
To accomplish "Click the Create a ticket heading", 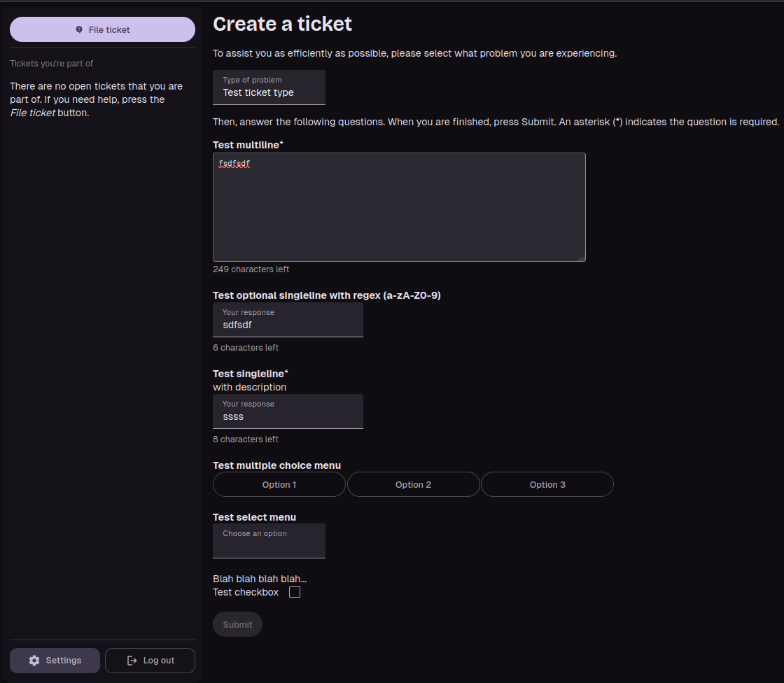I will pos(282,24).
